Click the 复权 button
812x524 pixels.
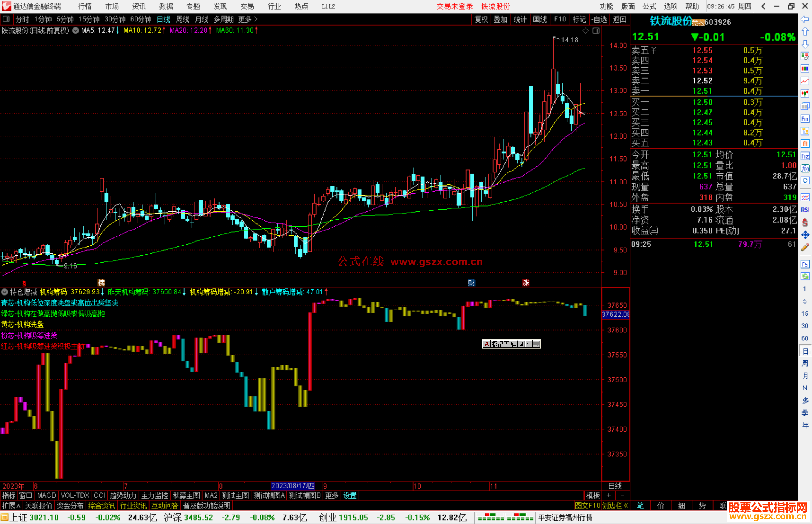coord(481,19)
